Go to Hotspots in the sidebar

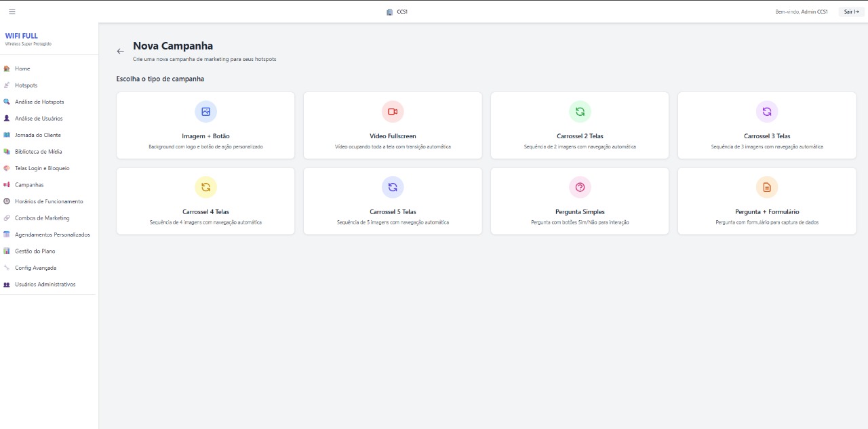(26, 85)
